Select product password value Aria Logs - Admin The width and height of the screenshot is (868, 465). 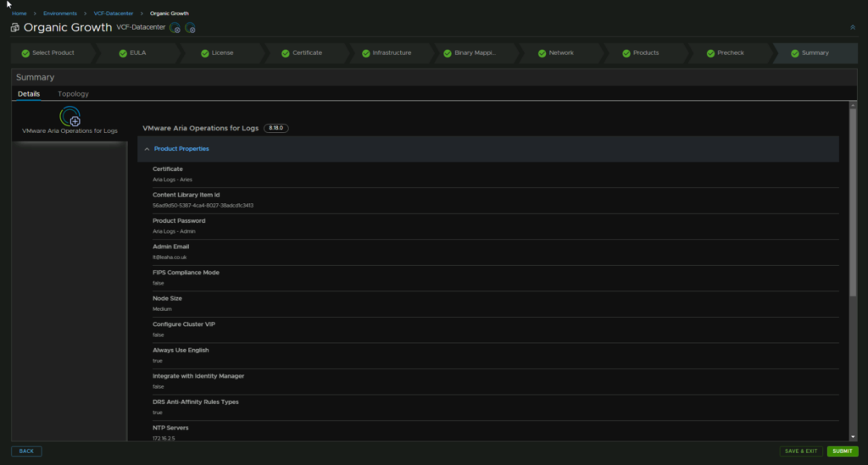(174, 232)
